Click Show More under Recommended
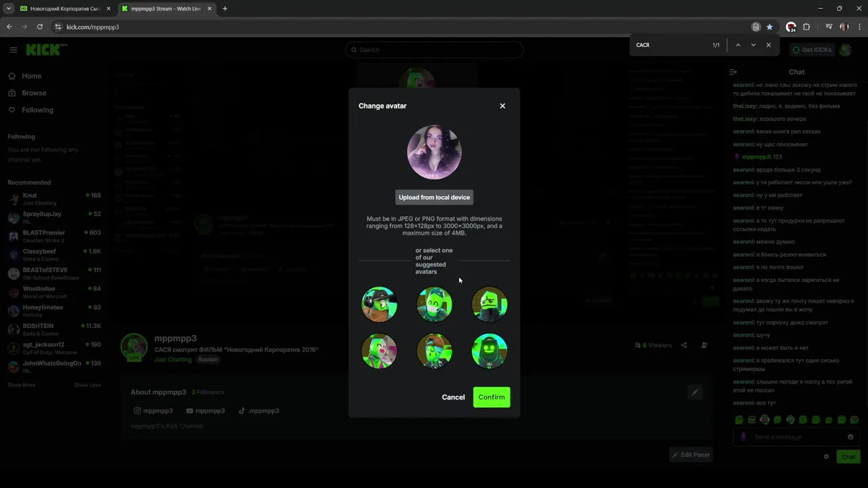 22,385
